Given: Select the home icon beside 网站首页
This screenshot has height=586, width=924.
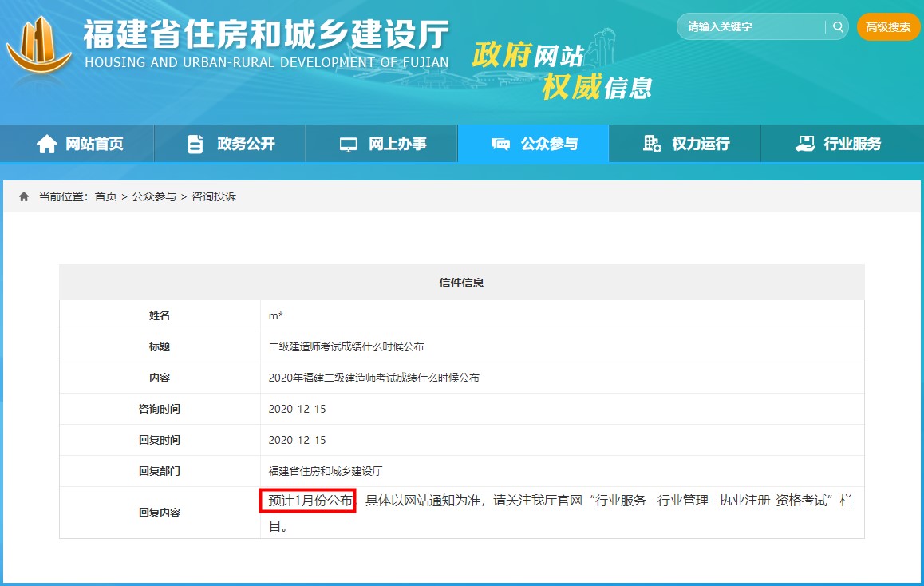Looking at the screenshot, I should click(x=45, y=143).
